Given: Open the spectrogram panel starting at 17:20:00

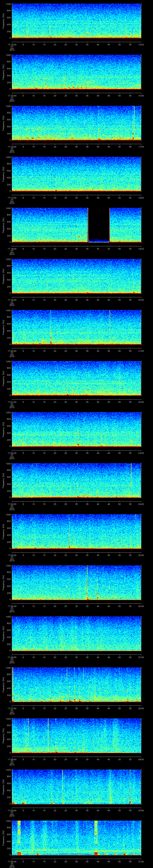Looking at the screenshot, I should coord(77,327).
